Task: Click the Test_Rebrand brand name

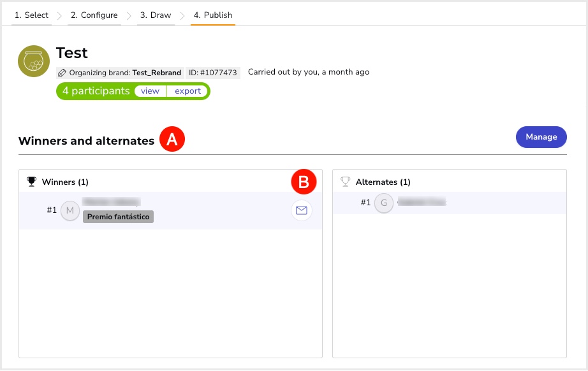Action: click(157, 73)
